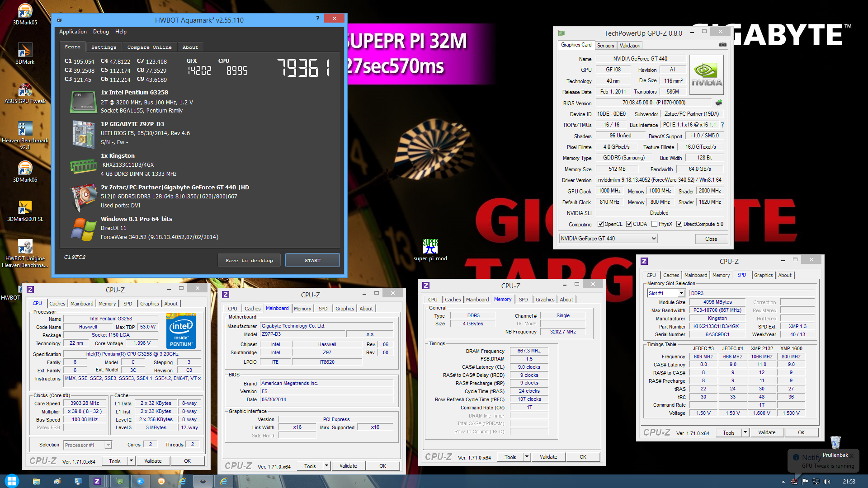The image size is (868, 488).
Task: Open the Aquamark About tab
Action: click(190, 47)
